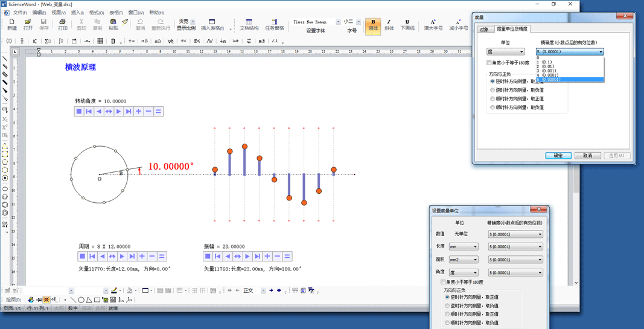Image resolution: width=644 pixels, height=329 pixels.
Task: Click the 粘贴 paste icon
Action: pyautogui.click(x=113, y=24)
